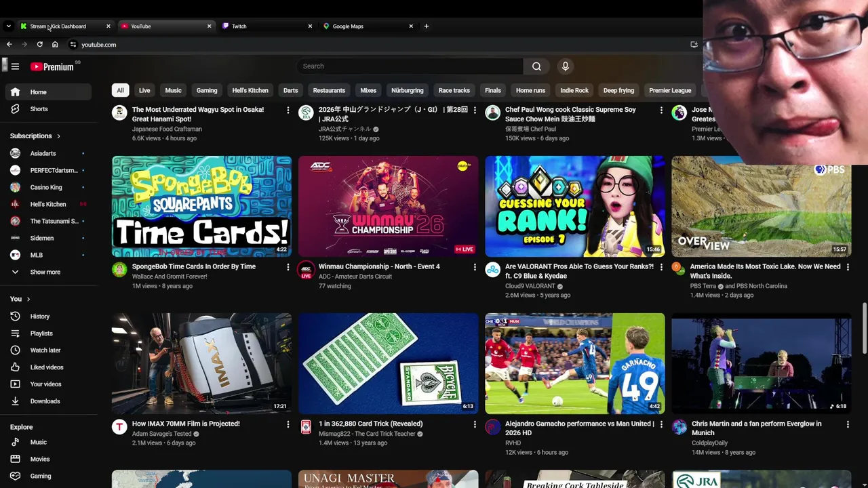This screenshot has width=868, height=488.
Task: Expand the Subscriptions section chevron
Action: 58,136
